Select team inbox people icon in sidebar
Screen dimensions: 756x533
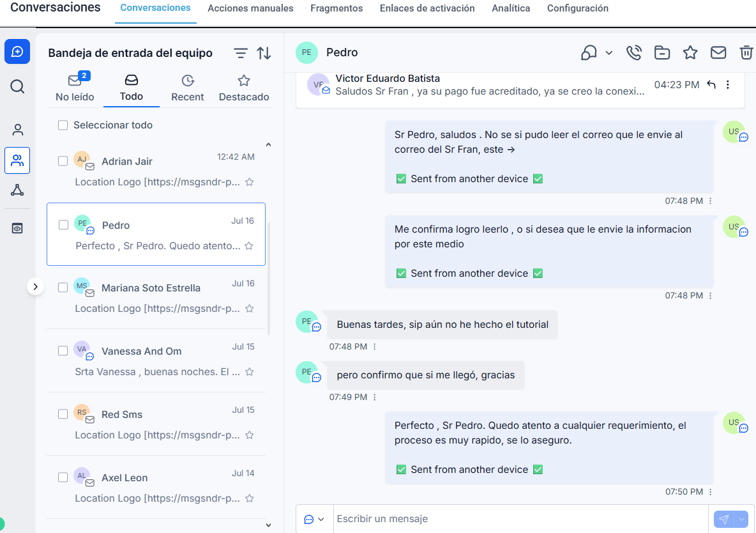click(17, 160)
